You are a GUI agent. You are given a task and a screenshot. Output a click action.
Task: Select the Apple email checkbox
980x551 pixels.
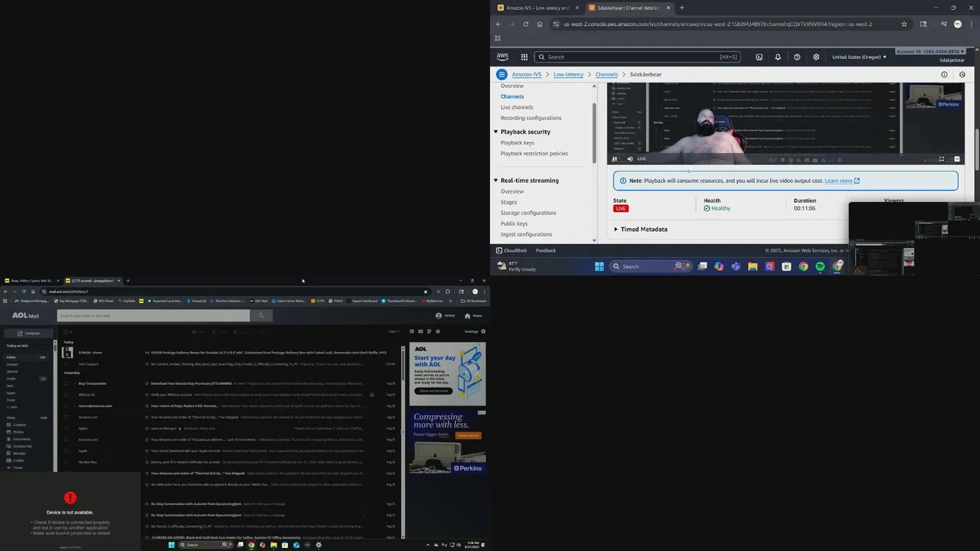[67, 451]
